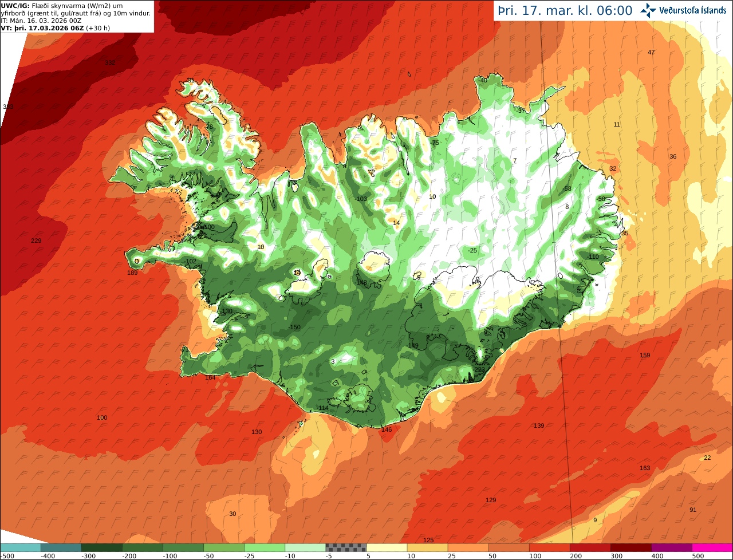Screen dimensions: 733x560
Task: Pick the darkest green -300 to -200 swatch
Action: (x=101, y=547)
